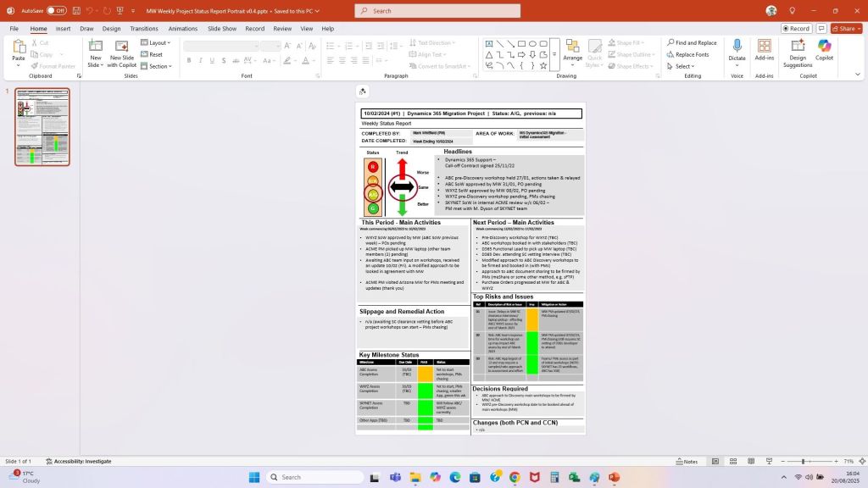Open the Section dropdown
The height and width of the screenshot is (488, 868).
point(158,66)
